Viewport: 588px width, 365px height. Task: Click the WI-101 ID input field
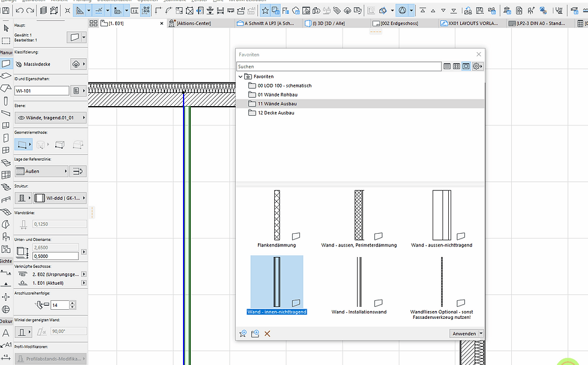[x=41, y=91]
